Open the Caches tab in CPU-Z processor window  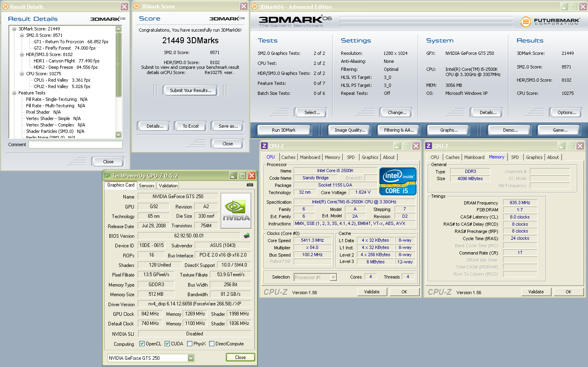[288, 157]
